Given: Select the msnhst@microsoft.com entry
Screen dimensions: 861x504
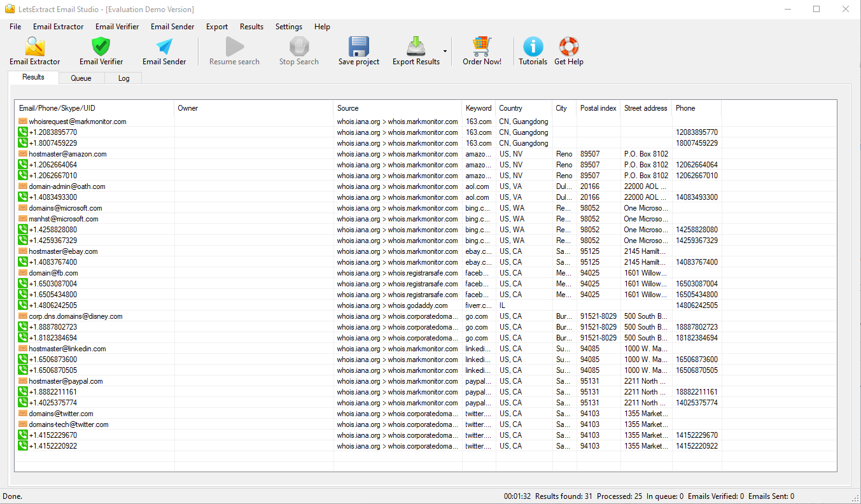Looking at the screenshot, I should [64, 219].
